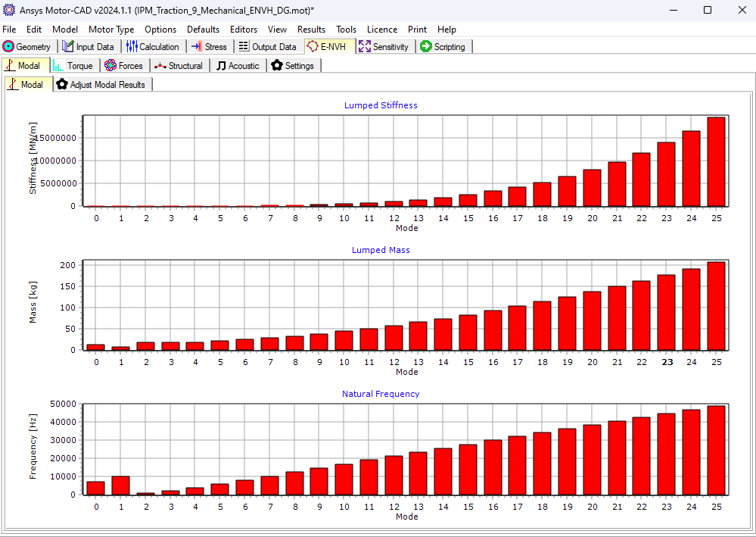Open the File menu
Viewport: 756px width, 537px height.
[9, 30]
